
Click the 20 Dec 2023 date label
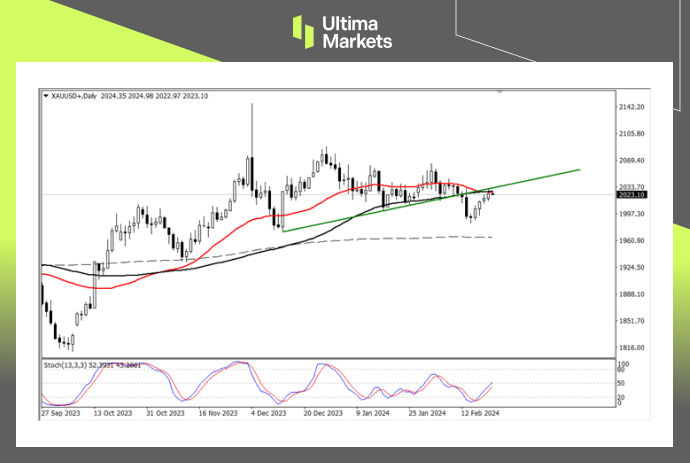point(324,411)
